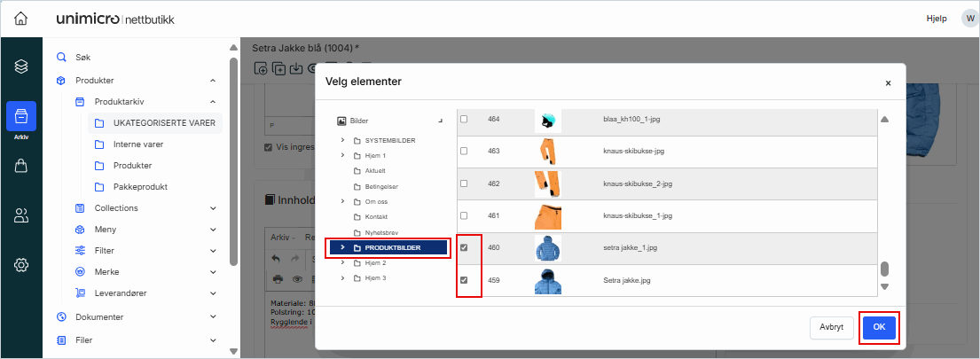
Task: Collapse the Produktarkiv section chevron
Action: pyautogui.click(x=213, y=102)
